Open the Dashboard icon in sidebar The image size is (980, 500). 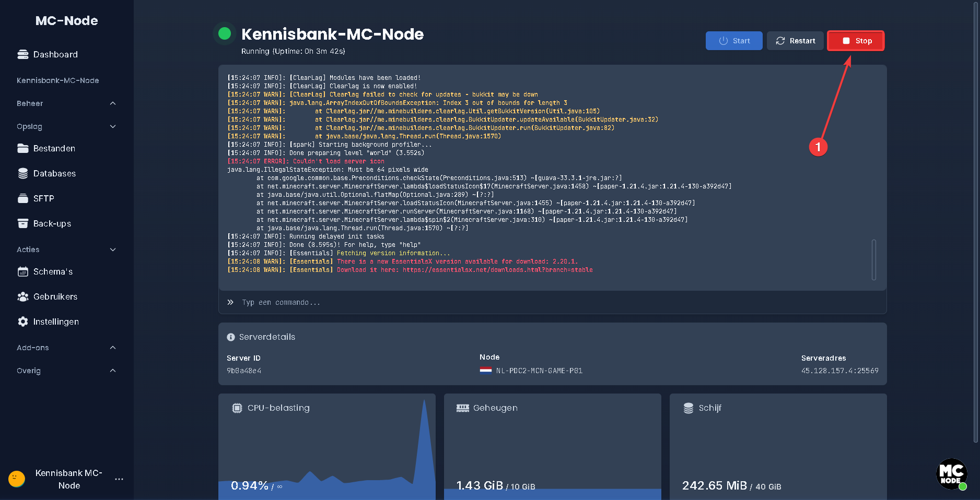pyautogui.click(x=23, y=54)
